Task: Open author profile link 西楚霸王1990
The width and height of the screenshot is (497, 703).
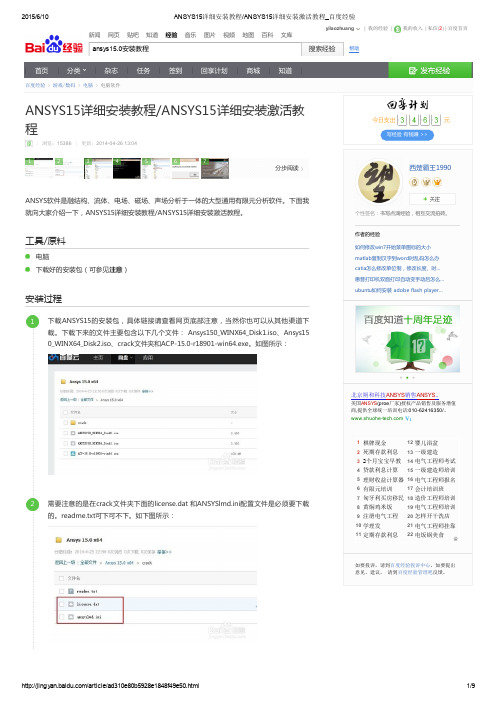Action: click(430, 168)
